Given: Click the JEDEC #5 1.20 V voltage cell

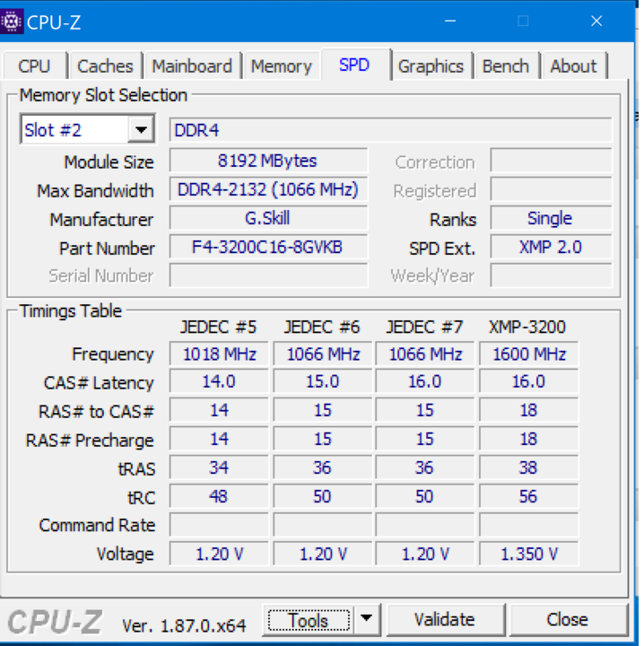Looking at the screenshot, I should coord(219,554).
